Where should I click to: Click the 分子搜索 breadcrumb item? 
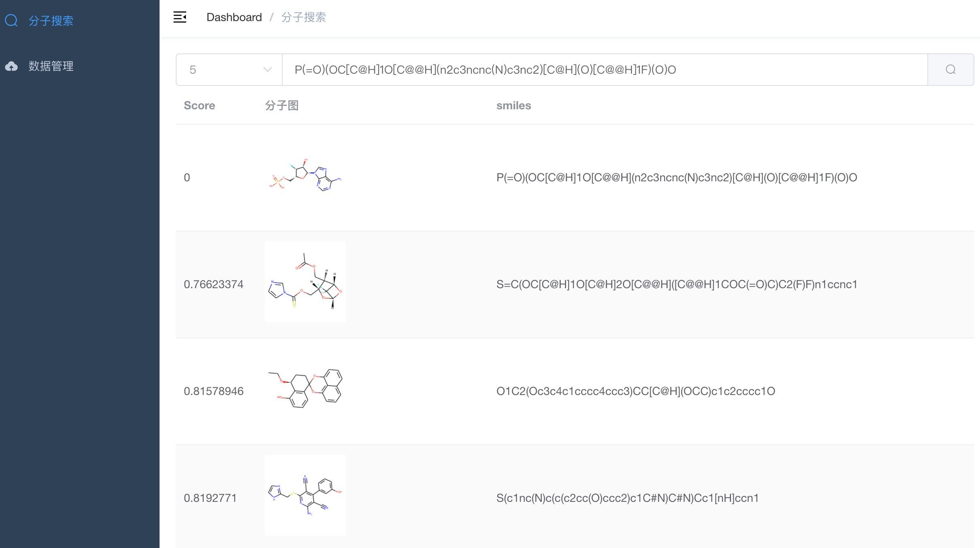(x=304, y=17)
